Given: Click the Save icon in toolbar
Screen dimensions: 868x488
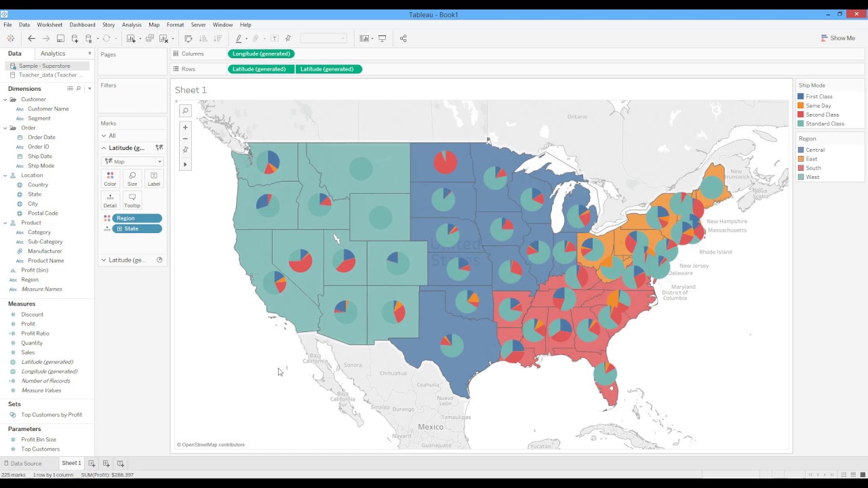Looking at the screenshot, I should (x=60, y=39).
